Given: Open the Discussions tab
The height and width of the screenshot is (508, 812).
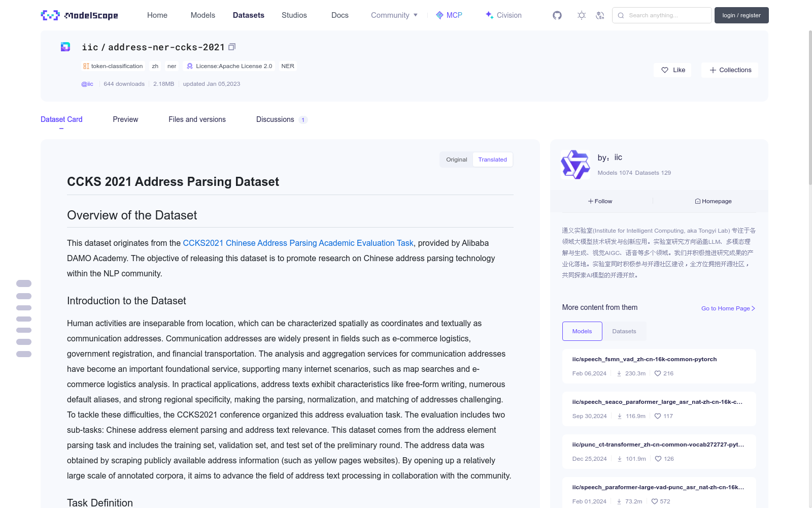Looking at the screenshot, I should tap(282, 119).
